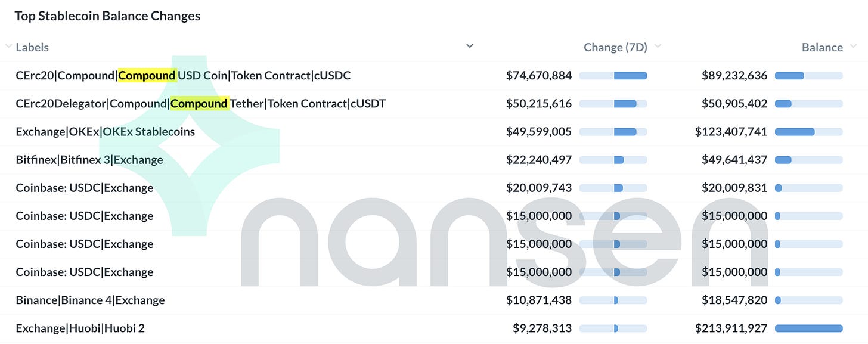Image resolution: width=868 pixels, height=344 pixels.
Task: Open the Bitfinex 3 Exchange label
Action: pos(89,160)
